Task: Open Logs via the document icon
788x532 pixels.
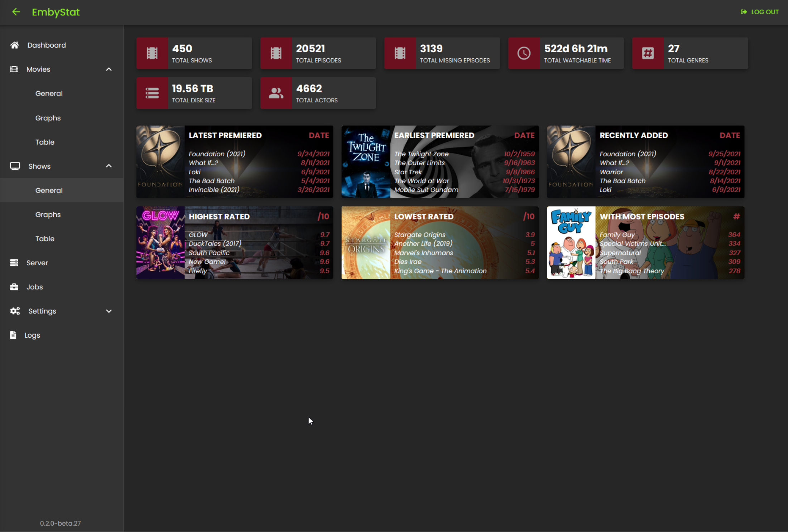Action: pos(14,335)
